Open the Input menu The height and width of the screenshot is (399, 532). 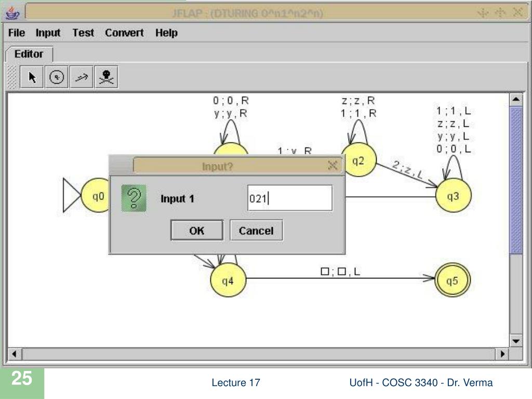click(x=48, y=33)
